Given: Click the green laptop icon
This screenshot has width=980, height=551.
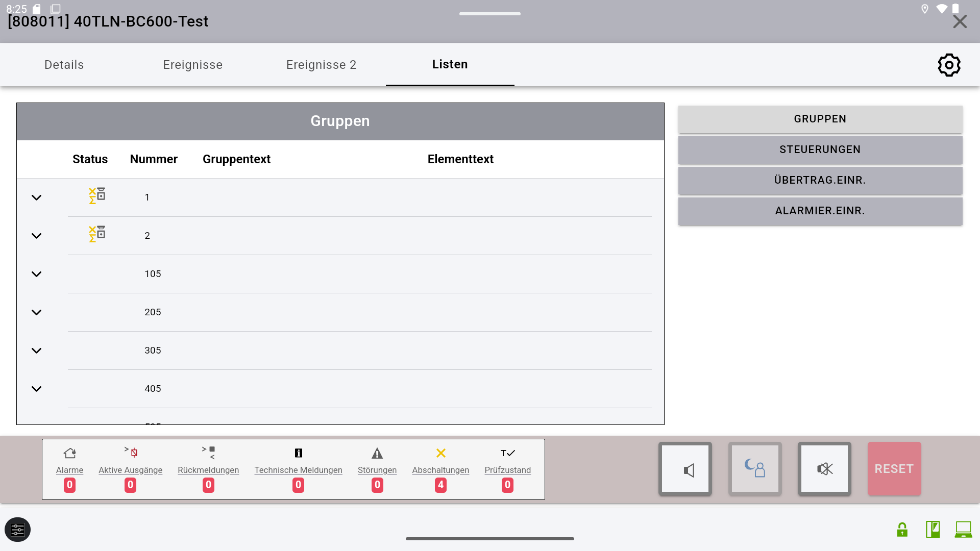Looking at the screenshot, I should (x=963, y=530).
